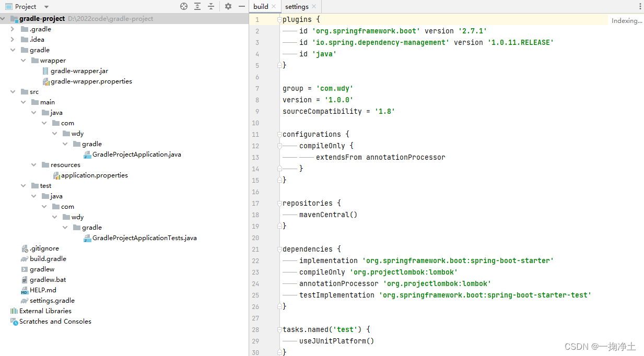Image resolution: width=644 pixels, height=356 pixels.
Task: Fold the tasks.named block at line 28
Action: point(279,330)
